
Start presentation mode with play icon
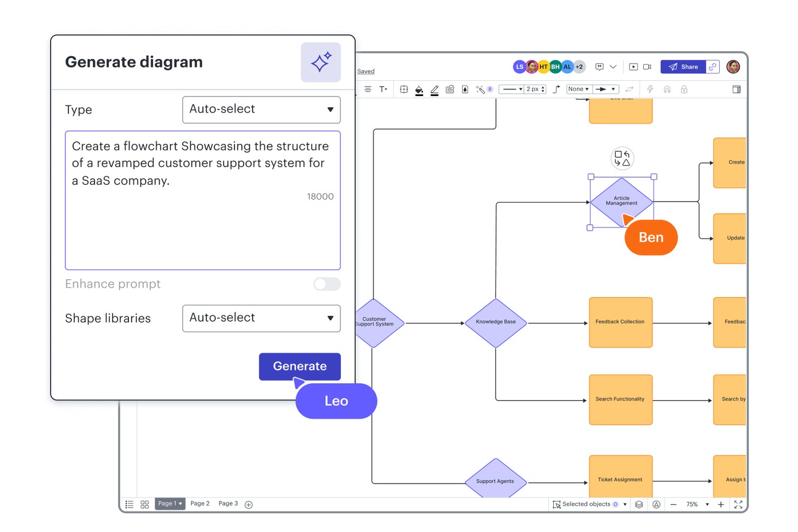634,67
